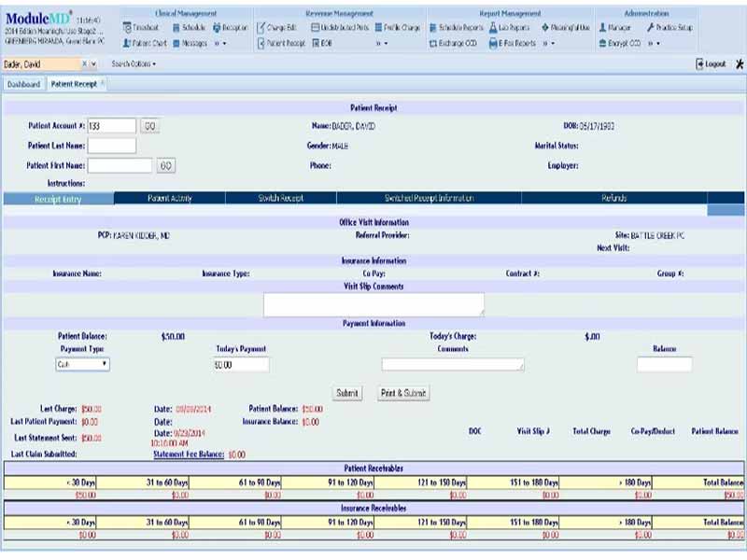Open the Search Options dropdown

click(134, 63)
